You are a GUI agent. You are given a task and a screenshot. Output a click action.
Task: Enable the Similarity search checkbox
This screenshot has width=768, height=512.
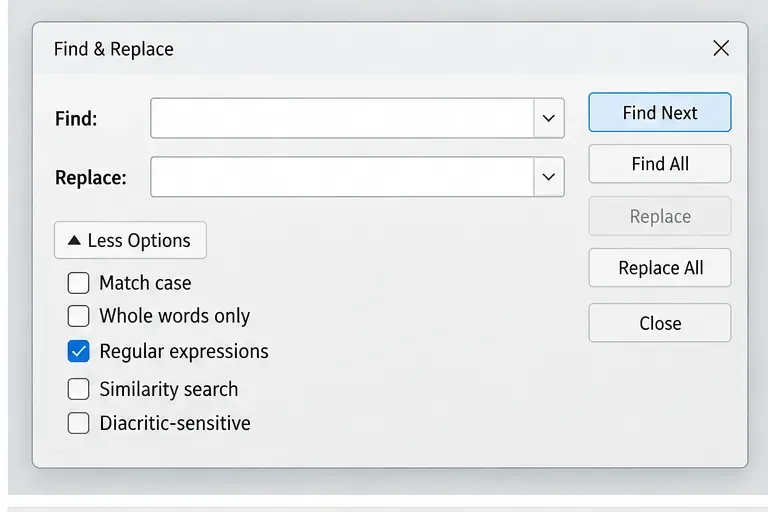coord(78,389)
